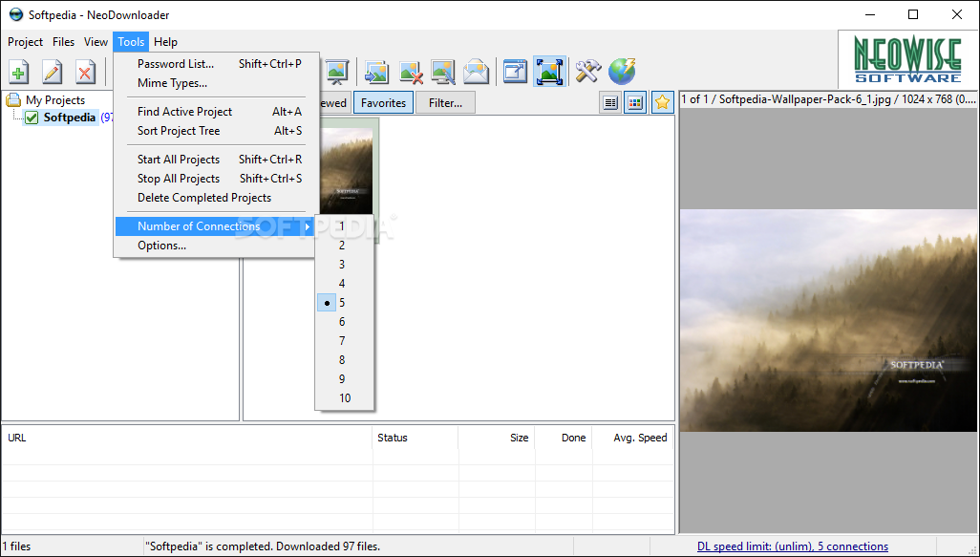Click the Favorites filter button
This screenshot has height=557, width=980.
point(383,102)
